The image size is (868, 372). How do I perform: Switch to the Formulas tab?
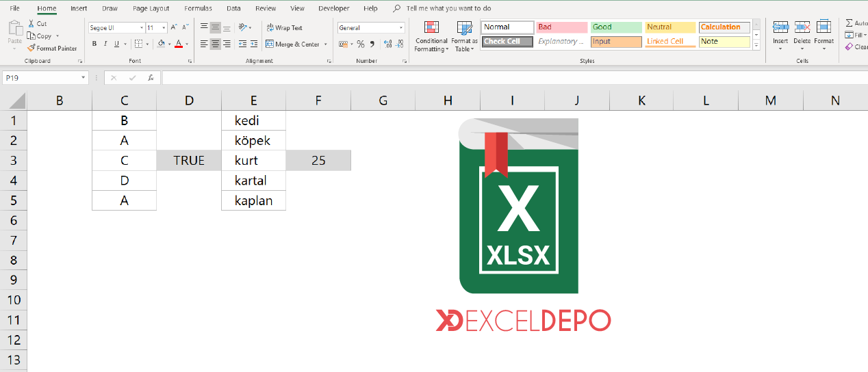point(198,8)
